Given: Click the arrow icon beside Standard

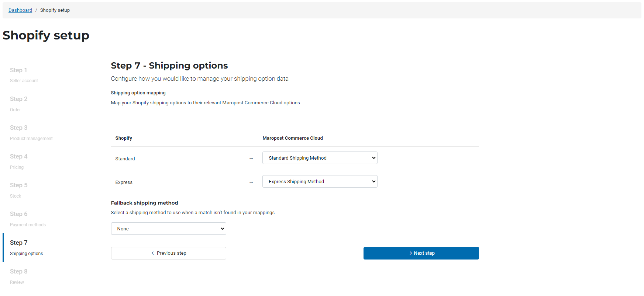Looking at the screenshot, I should [251, 159].
